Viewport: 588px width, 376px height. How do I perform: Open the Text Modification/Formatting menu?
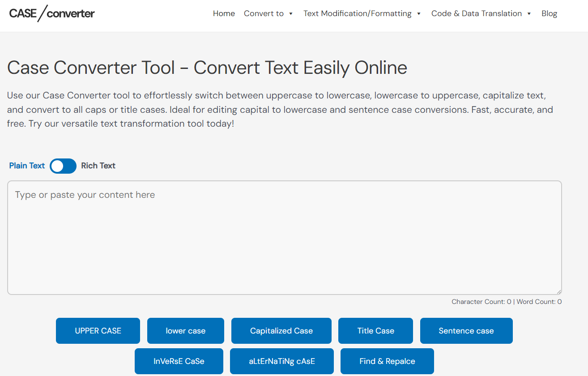click(x=357, y=13)
